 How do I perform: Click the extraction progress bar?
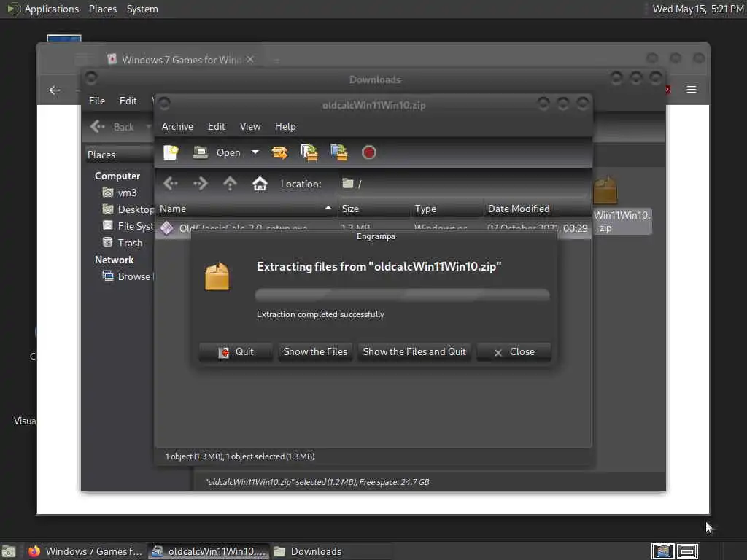(402, 295)
